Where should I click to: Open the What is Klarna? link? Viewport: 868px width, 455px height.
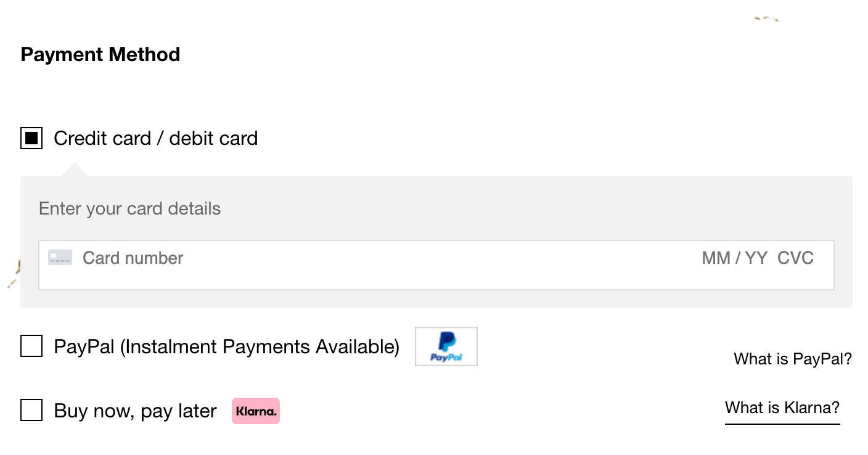pos(782,408)
